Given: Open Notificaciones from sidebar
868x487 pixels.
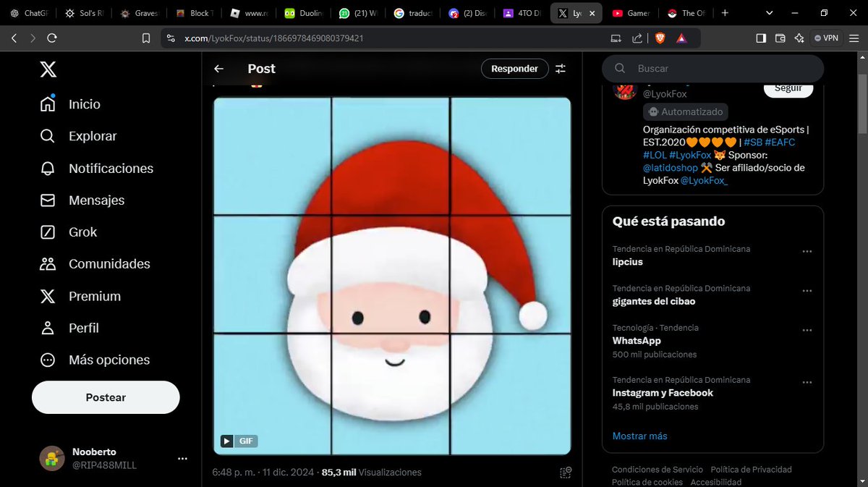Looking at the screenshot, I should pos(96,168).
